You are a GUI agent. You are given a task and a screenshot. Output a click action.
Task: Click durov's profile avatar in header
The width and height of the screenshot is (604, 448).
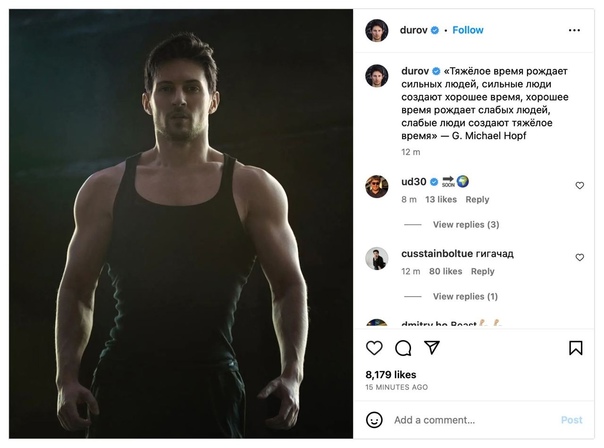click(x=376, y=30)
